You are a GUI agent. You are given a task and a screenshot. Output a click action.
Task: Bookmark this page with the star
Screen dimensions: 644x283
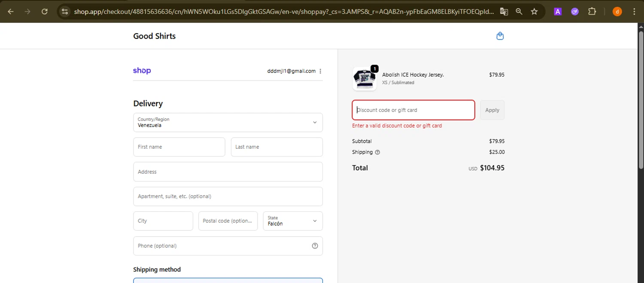534,12
